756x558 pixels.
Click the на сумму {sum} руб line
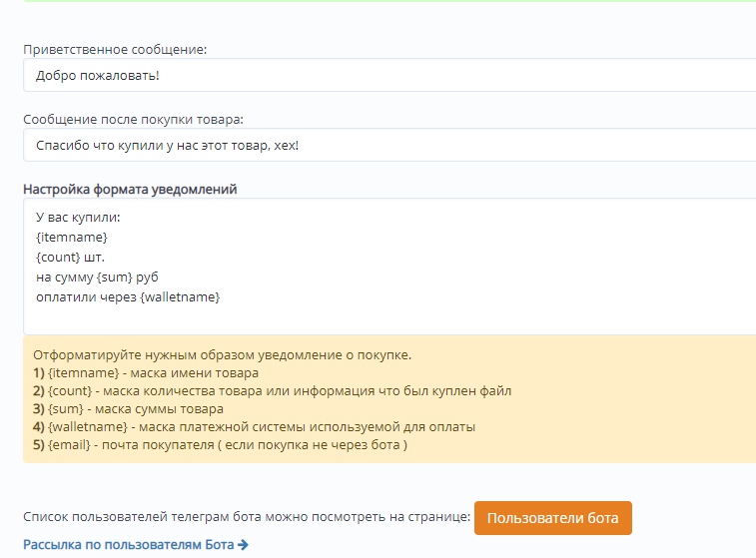click(x=97, y=278)
